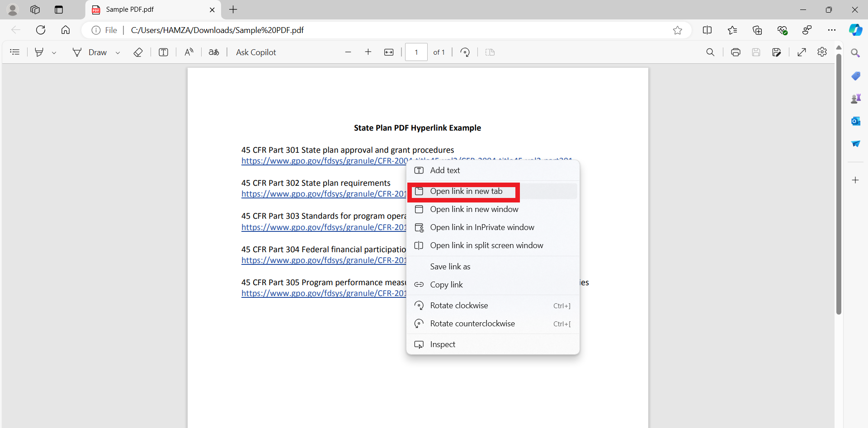The height and width of the screenshot is (428, 868).
Task: Choose Open link in new tab
Action: click(x=464, y=191)
